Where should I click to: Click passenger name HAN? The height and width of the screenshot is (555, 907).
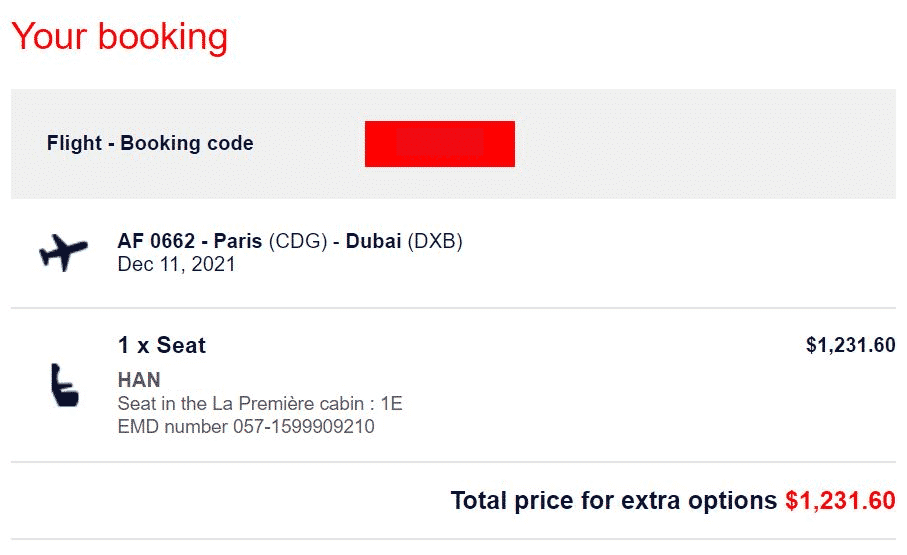[x=139, y=380]
